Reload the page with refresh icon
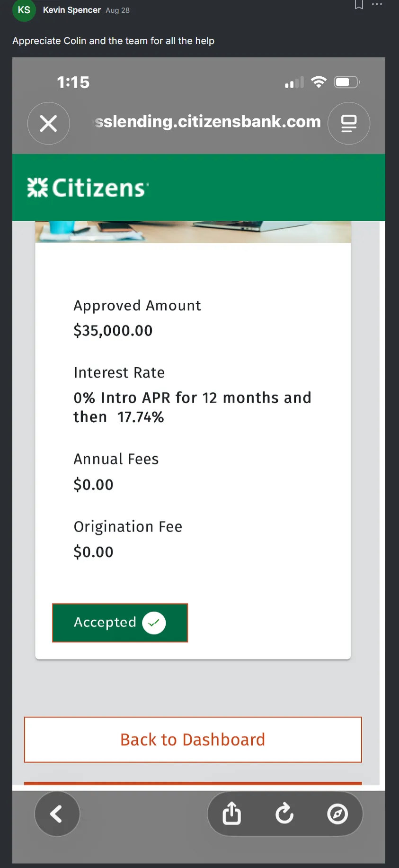This screenshot has height=868, width=399. (284, 814)
